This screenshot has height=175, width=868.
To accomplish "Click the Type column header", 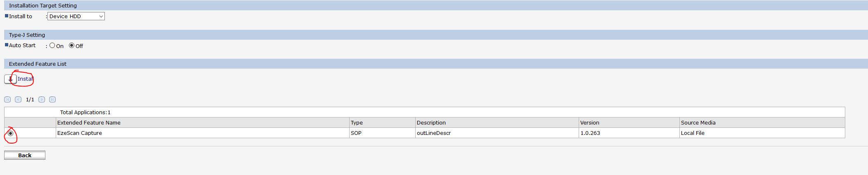I will click(357, 123).
